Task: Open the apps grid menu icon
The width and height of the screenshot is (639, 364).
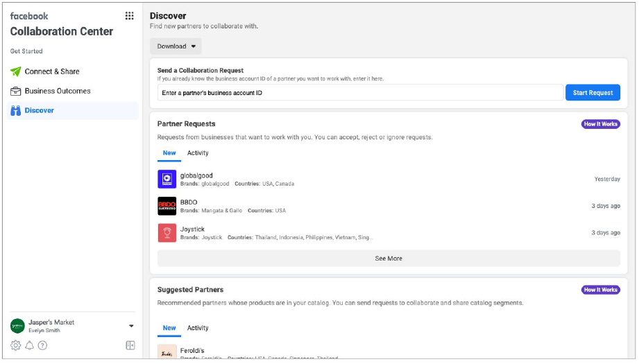Action: [129, 16]
